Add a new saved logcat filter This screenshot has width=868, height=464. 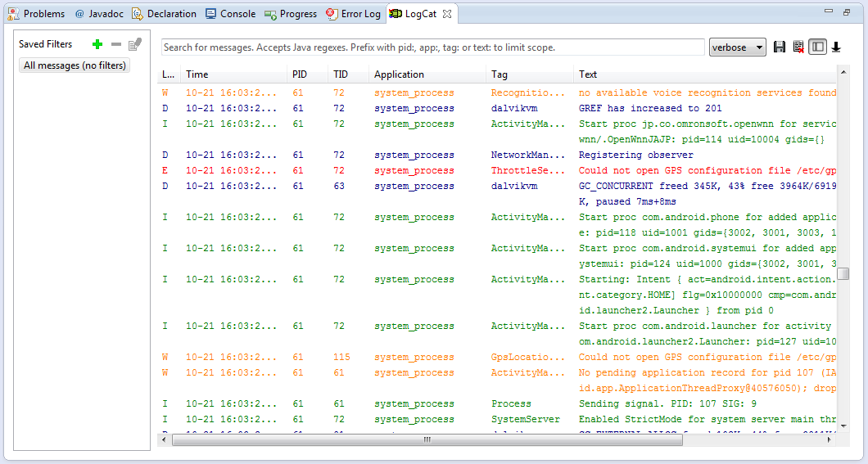point(97,44)
